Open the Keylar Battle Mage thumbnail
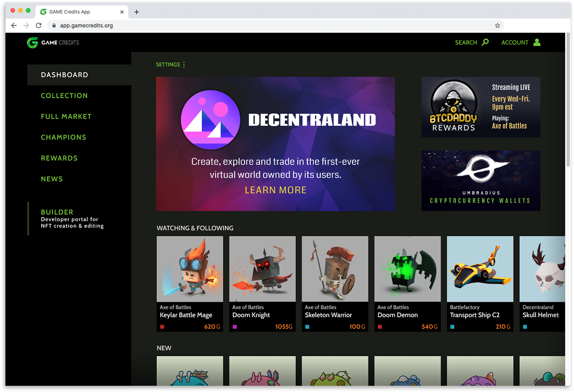Screen dimensions: 574x392 tap(190, 269)
